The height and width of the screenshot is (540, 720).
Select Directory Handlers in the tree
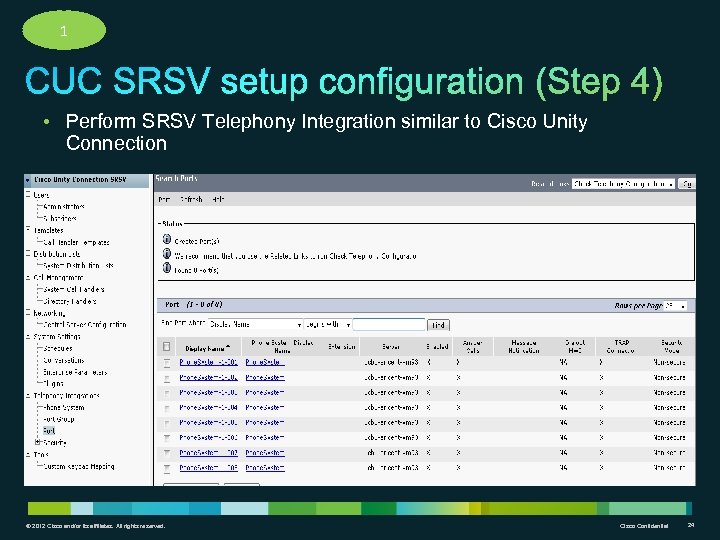tap(70, 301)
